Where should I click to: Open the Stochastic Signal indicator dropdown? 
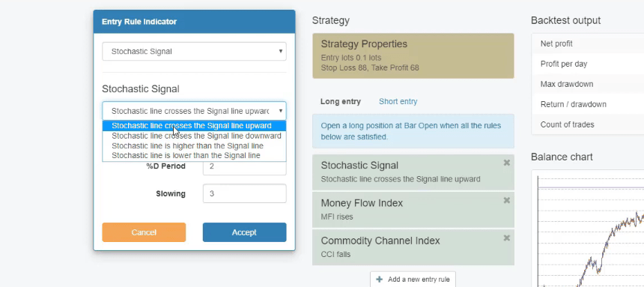click(194, 52)
